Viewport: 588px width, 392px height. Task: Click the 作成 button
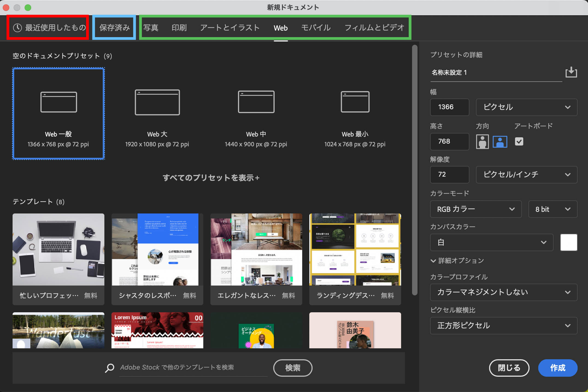(557, 368)
